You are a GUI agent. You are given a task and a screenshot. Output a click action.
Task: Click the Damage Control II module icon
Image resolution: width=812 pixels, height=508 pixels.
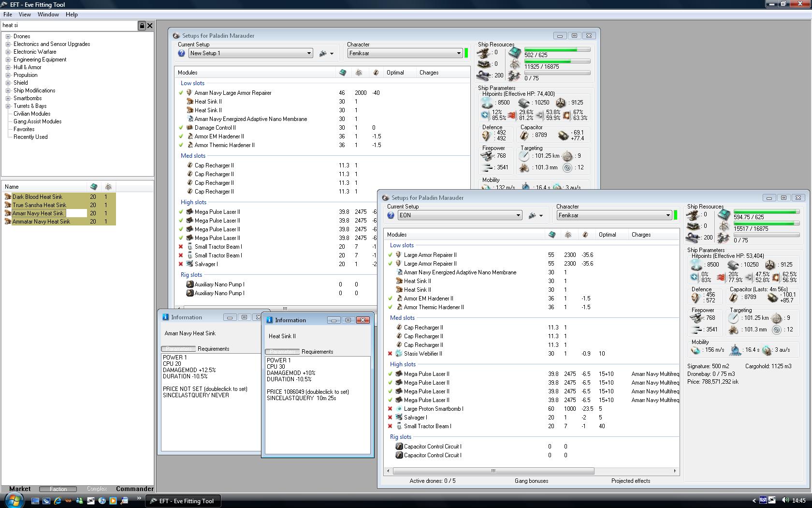click(x=190, y=128)
